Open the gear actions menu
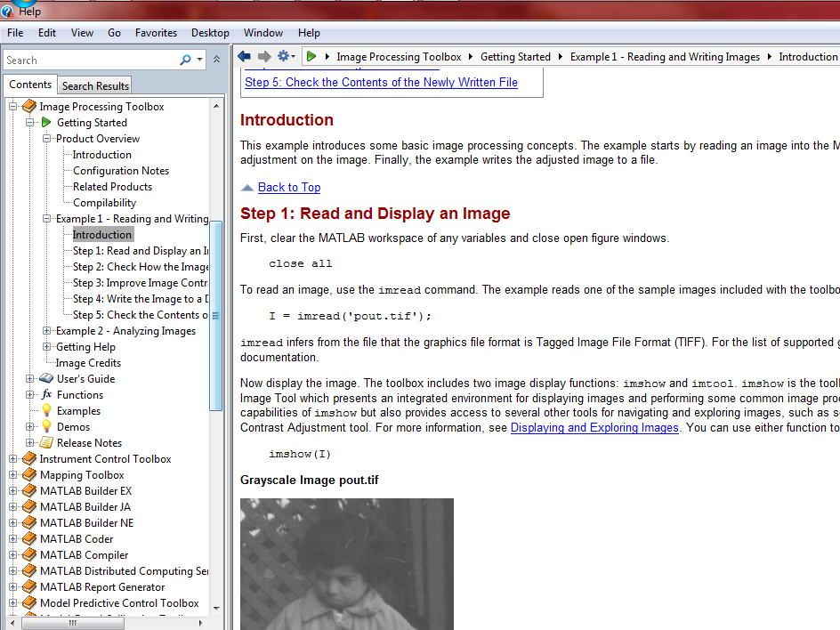The width and height of the screenshot is (840, 630). pos(287,56)
